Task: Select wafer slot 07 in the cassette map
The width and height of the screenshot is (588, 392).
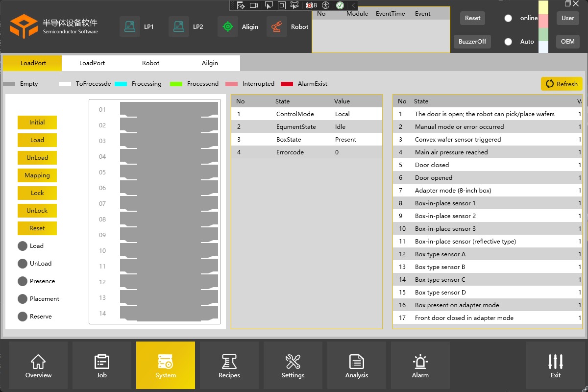Action: pyautogui.click(x=169, y=203)
